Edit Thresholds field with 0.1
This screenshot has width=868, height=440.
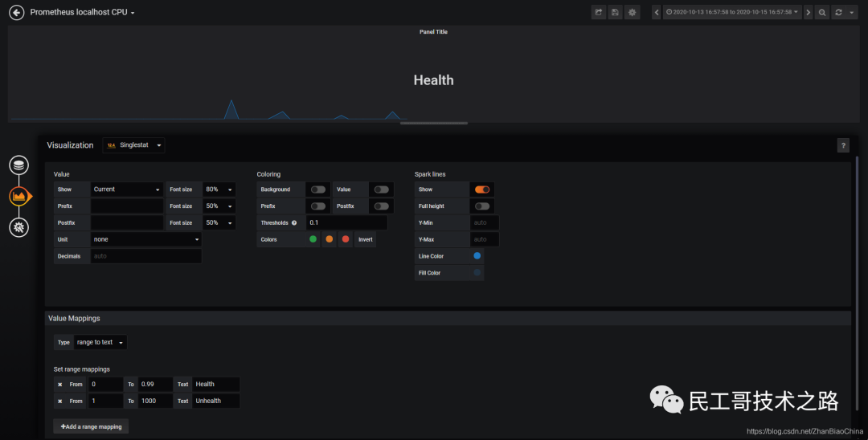(x=346, y=222)
